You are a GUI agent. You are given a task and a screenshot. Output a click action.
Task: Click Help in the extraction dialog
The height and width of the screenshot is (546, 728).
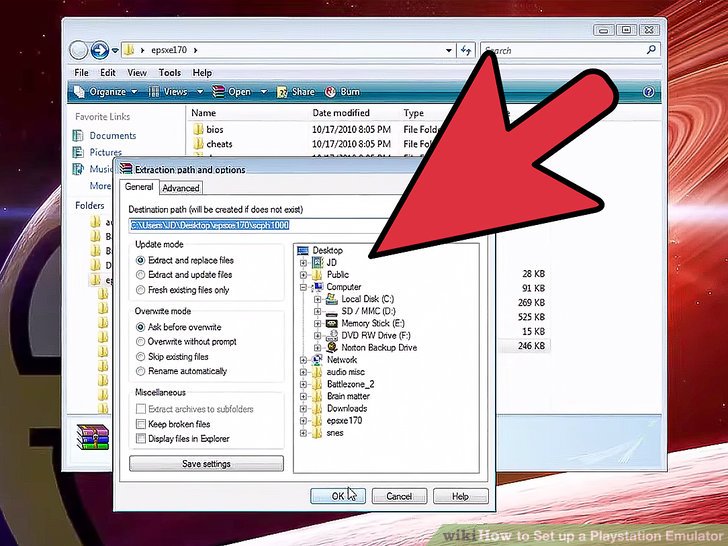click(x=461, y=496)
